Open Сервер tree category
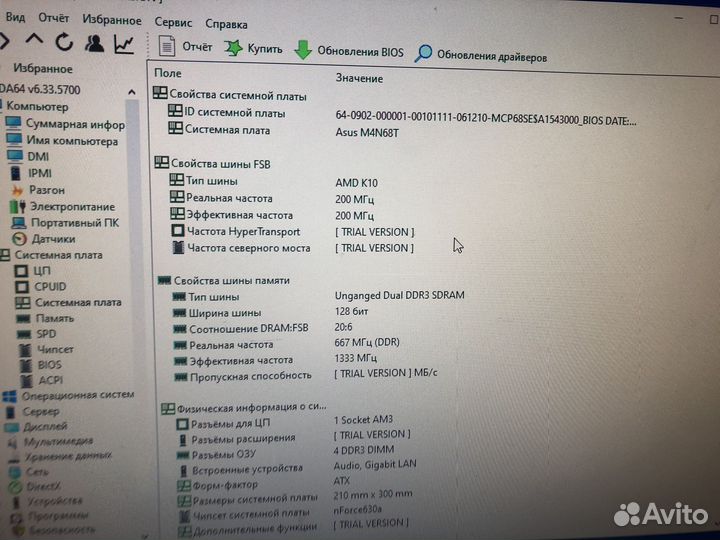The image size is (720, 540). pyautogui.click(x=32, y=411)
